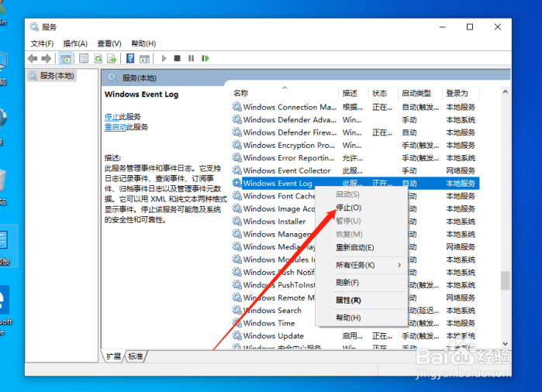The height and width of the screenshot is (392, 542).
Task: Click the Back arrow in the toolbar
Action: click(x=33, y=59)
